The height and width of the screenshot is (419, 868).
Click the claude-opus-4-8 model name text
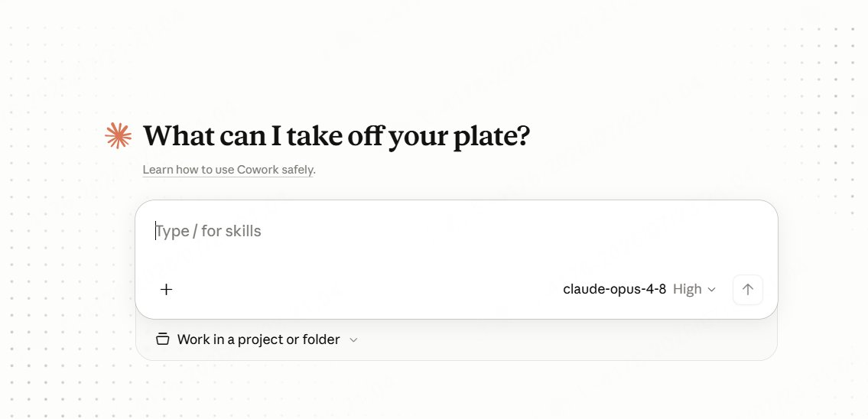(x=614, y=290)
